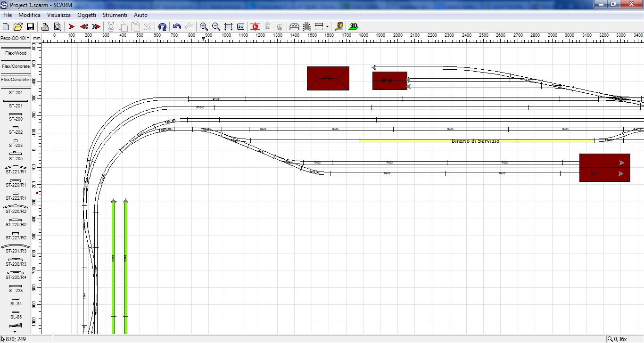The width and height of the screenshot is (644, 343).
Task: Click the track layers icon
Action: tap(319, 27)
